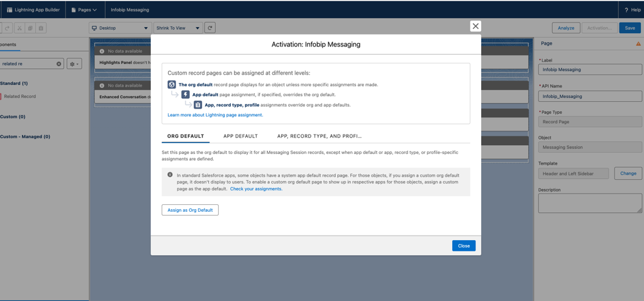Select the Components tab
This screenshot has width=644, height=301.
8,45
